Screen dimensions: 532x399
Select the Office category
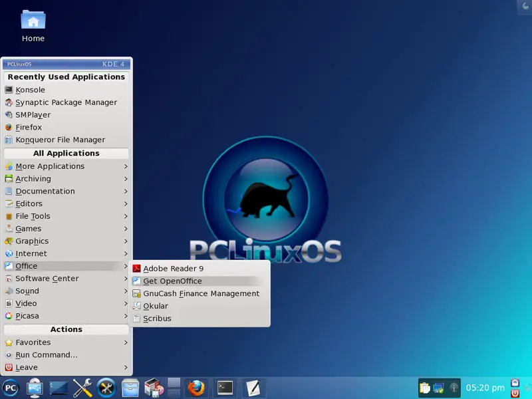point(66,266)
